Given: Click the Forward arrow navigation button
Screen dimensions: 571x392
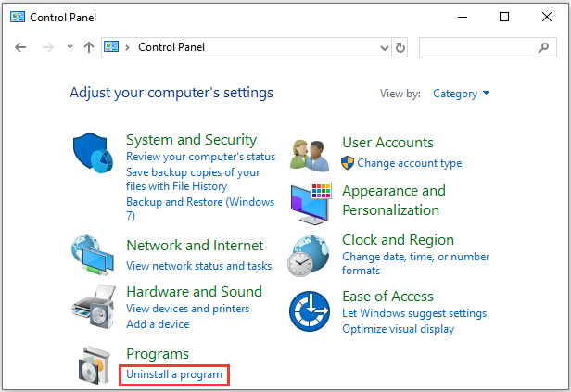Looking at the screenshot, I should 47,47.
